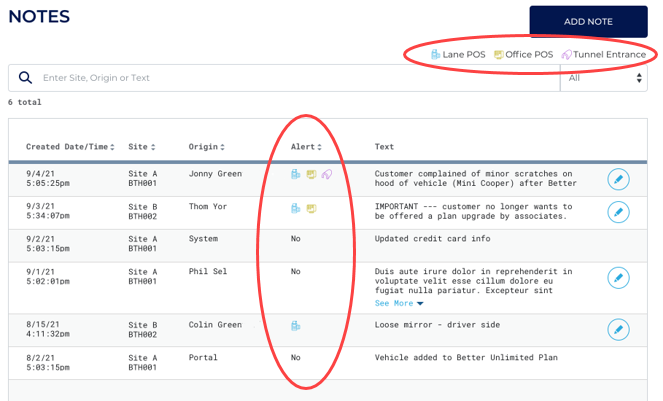Click 'Loose mirror - driver side' note text
The height and width of the screenshot is (401, 663).
click(x=437, y=325)
